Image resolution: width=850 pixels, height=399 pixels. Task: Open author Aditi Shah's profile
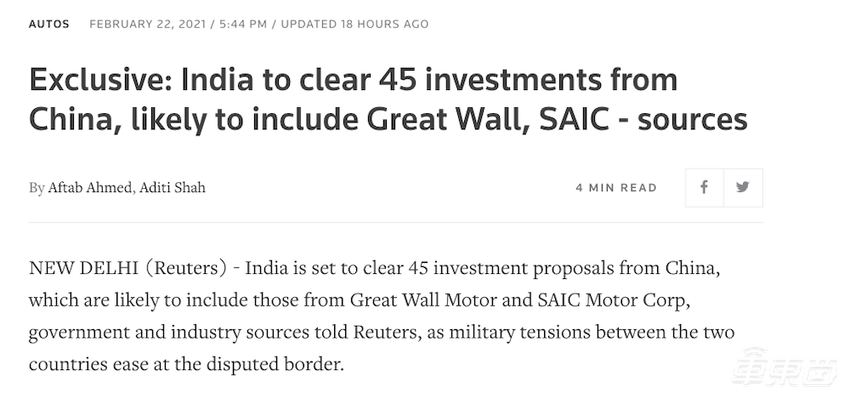click(172, 188)
